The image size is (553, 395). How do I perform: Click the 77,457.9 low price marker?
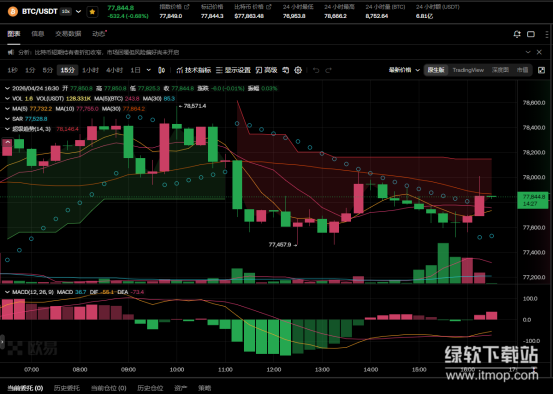[282, 244]
